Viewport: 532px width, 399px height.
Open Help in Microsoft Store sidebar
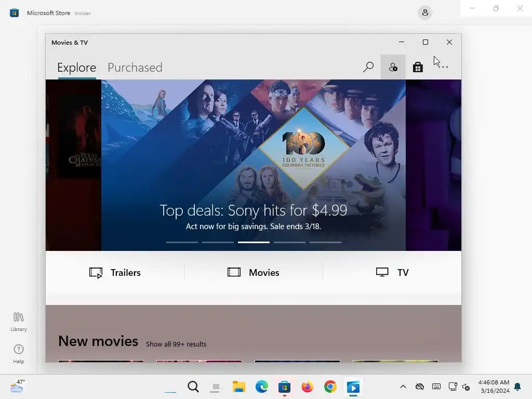pyautogui.click(x=18, y=354)
